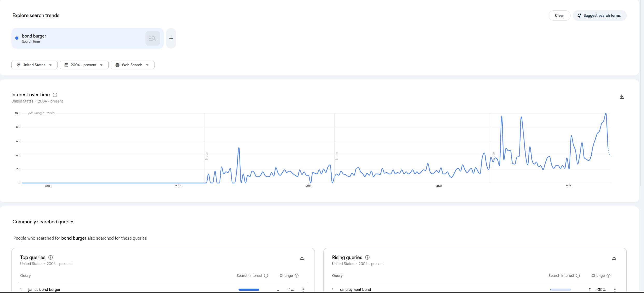Open the Web Search type dropdown

click(132, 65)
